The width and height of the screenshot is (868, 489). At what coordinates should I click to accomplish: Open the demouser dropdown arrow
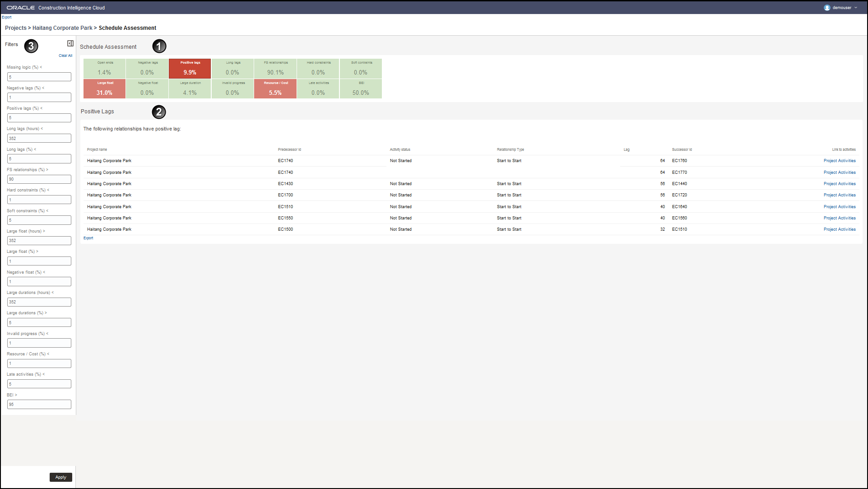pyautogui.click(x=856, y=8)
